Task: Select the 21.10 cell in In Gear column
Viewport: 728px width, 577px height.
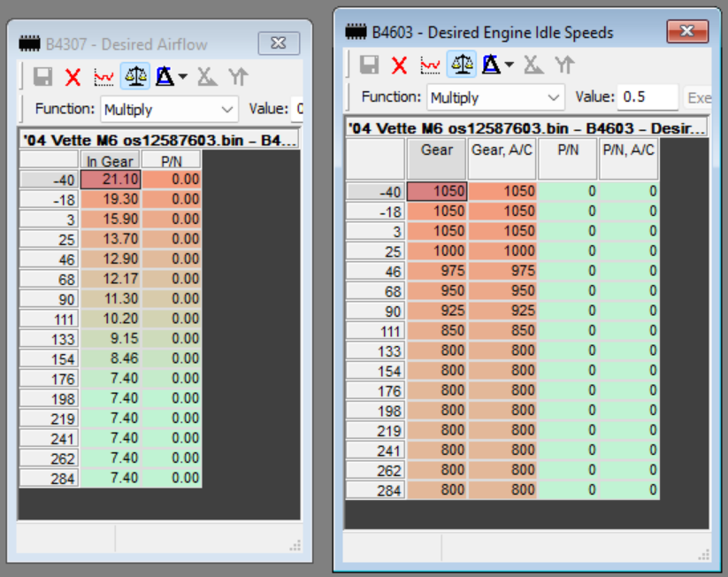Action: (110, 179)
